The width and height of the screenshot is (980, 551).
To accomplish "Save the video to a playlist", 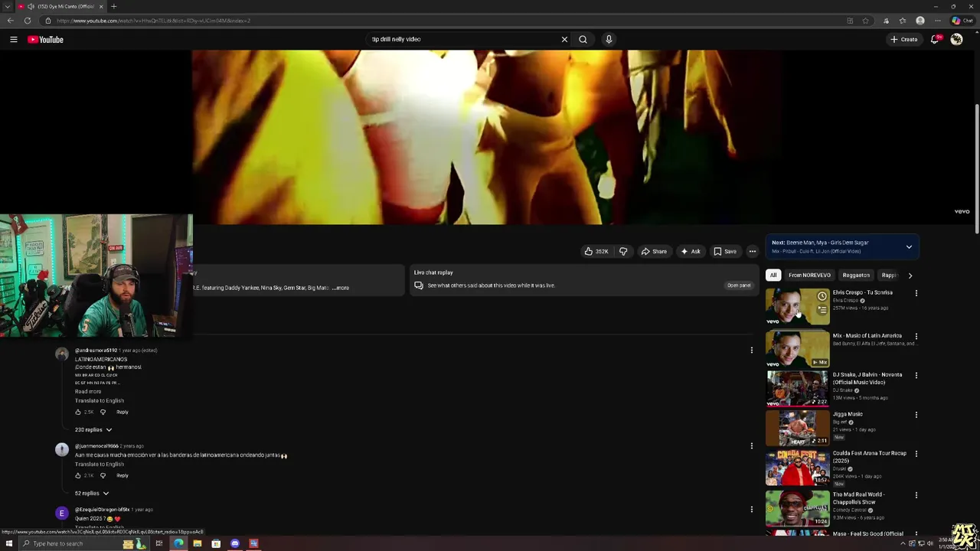I will pos(725,251).
